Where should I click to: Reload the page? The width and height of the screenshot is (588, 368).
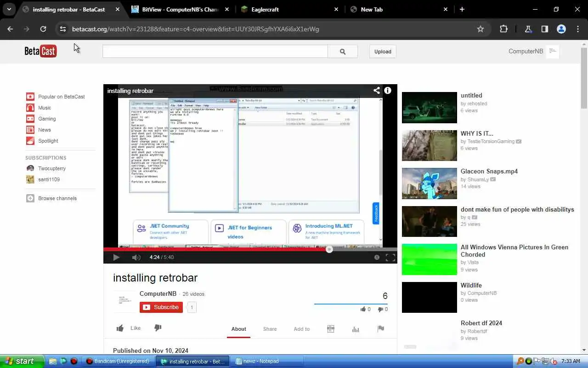[x=43, y=29]
